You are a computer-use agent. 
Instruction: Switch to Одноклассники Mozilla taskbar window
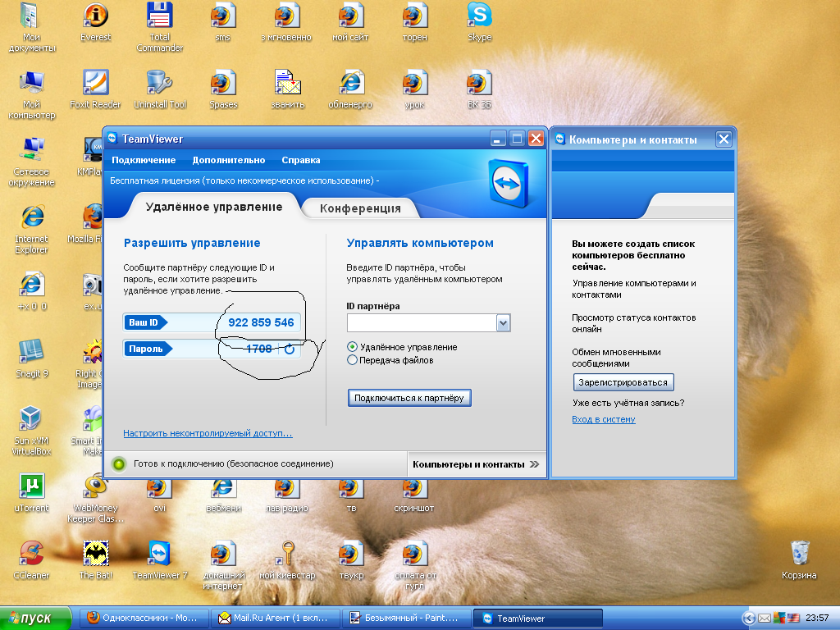[144, 619]
